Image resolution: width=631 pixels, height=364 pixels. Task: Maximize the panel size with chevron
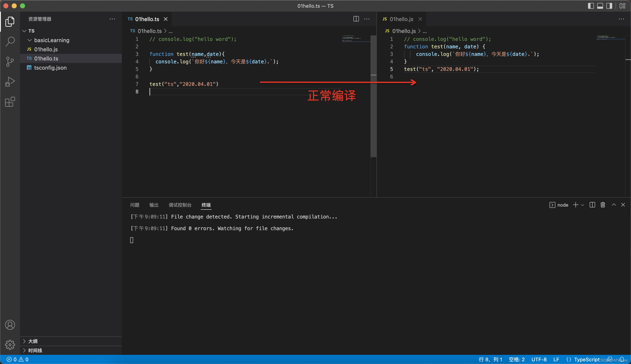(x=614, y=205)
